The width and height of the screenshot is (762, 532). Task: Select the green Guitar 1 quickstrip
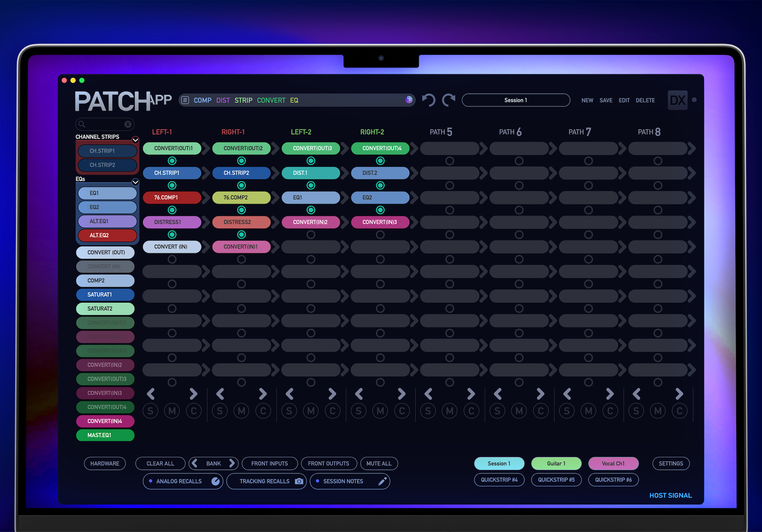tap(556, 463)
